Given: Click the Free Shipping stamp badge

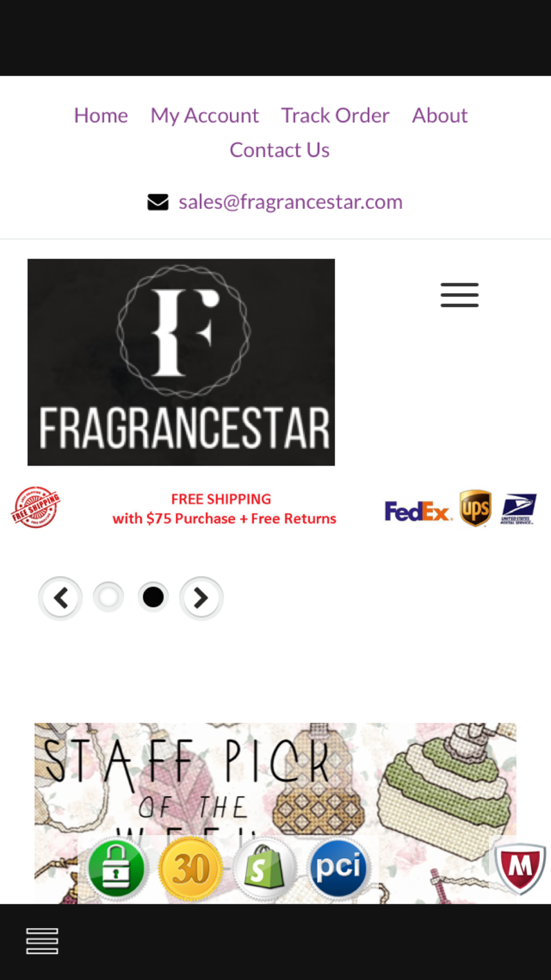Looking at the screenshot, I should coord(36,507).
